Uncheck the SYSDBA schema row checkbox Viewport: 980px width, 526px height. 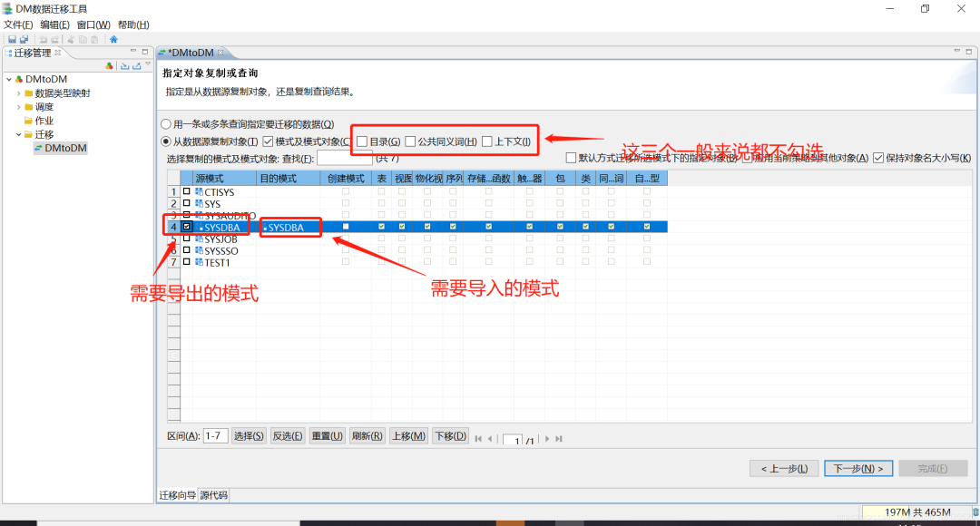point(186,227)
